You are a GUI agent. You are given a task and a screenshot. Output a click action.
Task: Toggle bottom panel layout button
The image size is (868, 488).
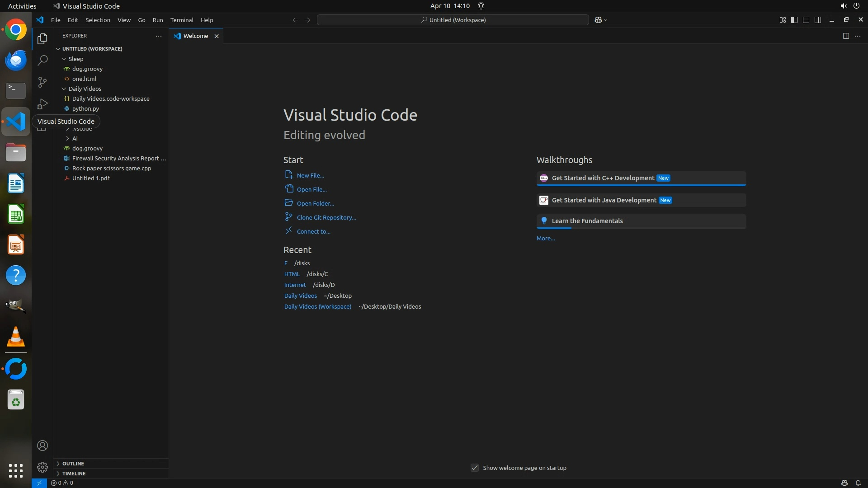[x=806, y=20]
